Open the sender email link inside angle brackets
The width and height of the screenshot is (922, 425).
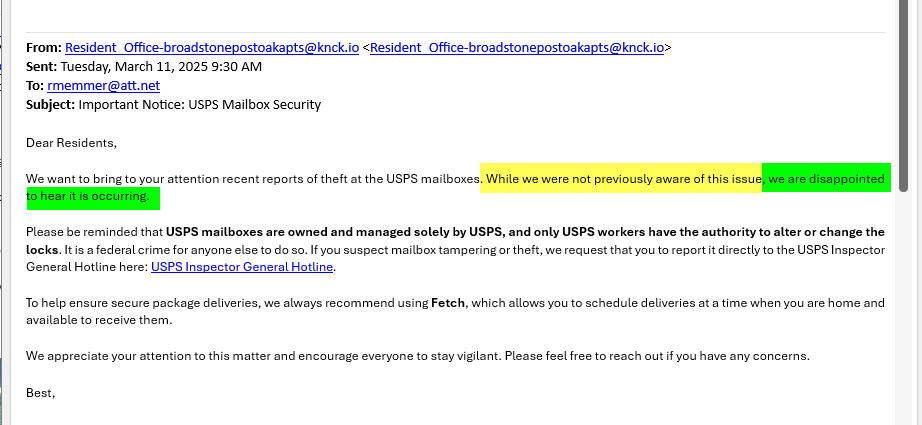point(517,48)
